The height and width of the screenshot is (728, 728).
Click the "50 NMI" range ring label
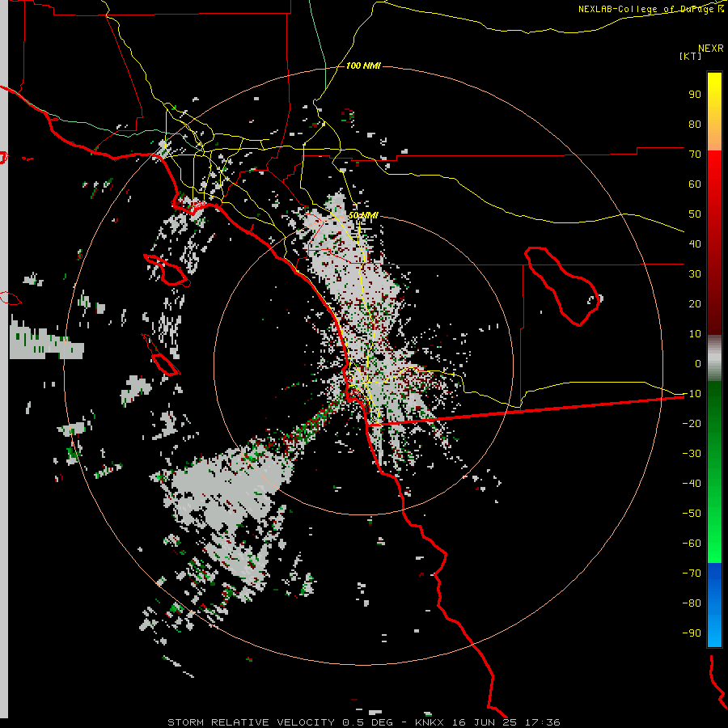[x=363, y=216]
